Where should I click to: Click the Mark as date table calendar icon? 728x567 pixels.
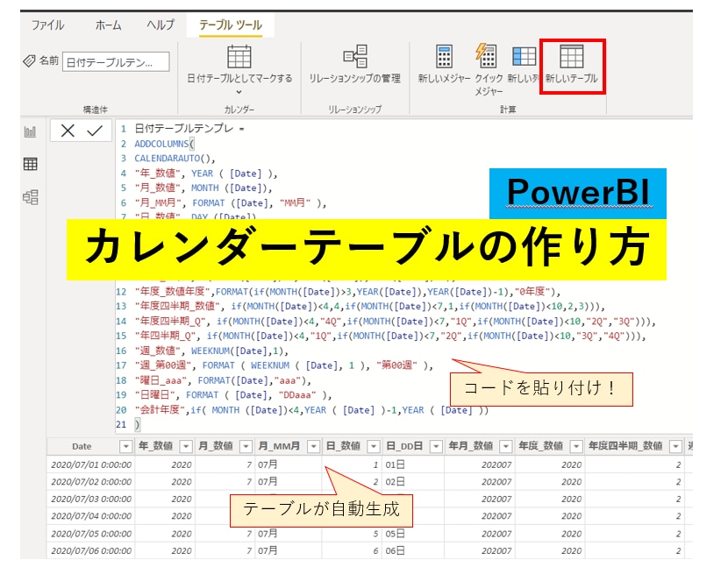239,57
